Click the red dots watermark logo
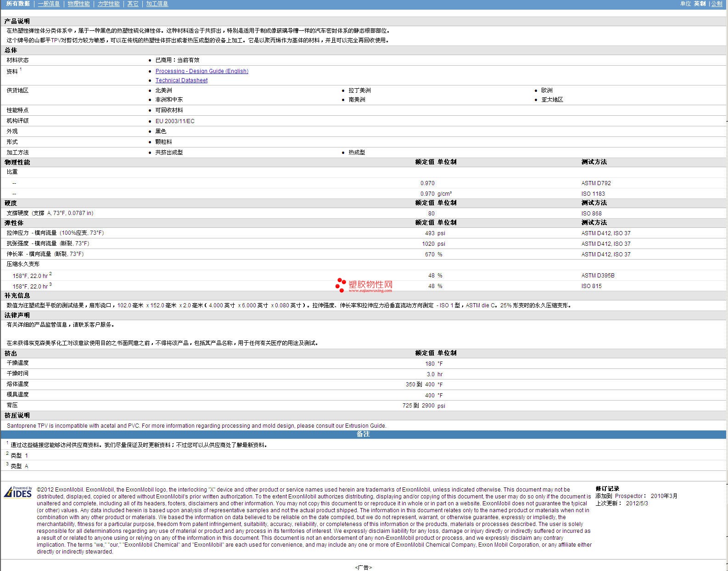This screenshot has height=571, width=728. point(340,285)
